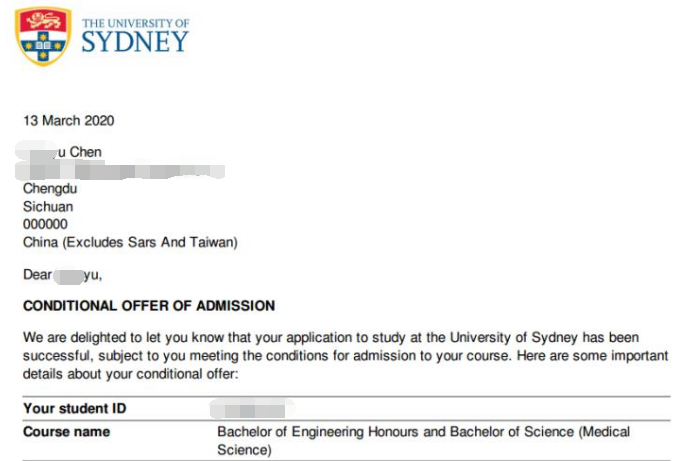
Task: Click the word 'Dear' in the greeting
Action: pyautogui.click(x=37, y=274)
